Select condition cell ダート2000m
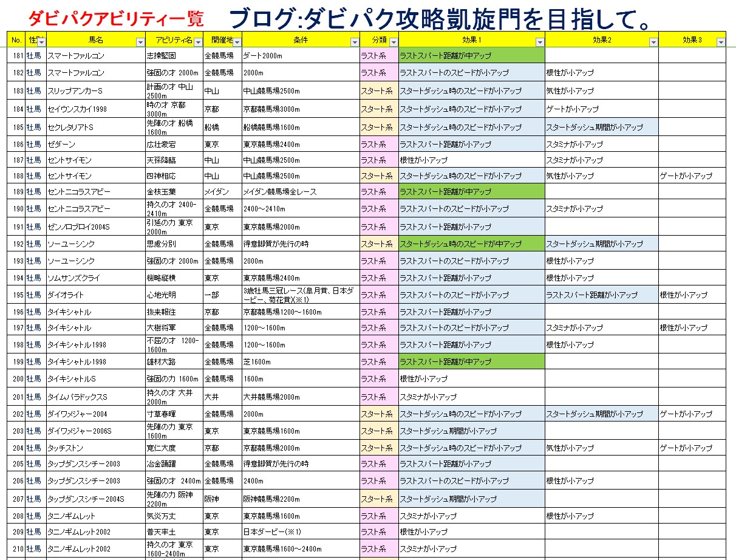 tap(301, 56)
